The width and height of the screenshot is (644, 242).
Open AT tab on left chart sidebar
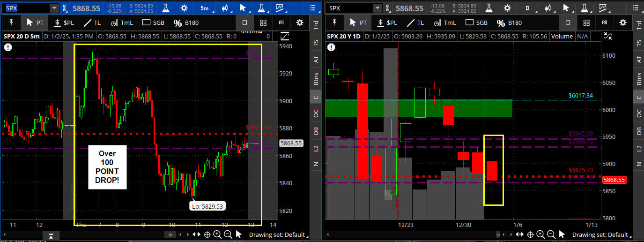pyautogui.click(x=316, y=60)
